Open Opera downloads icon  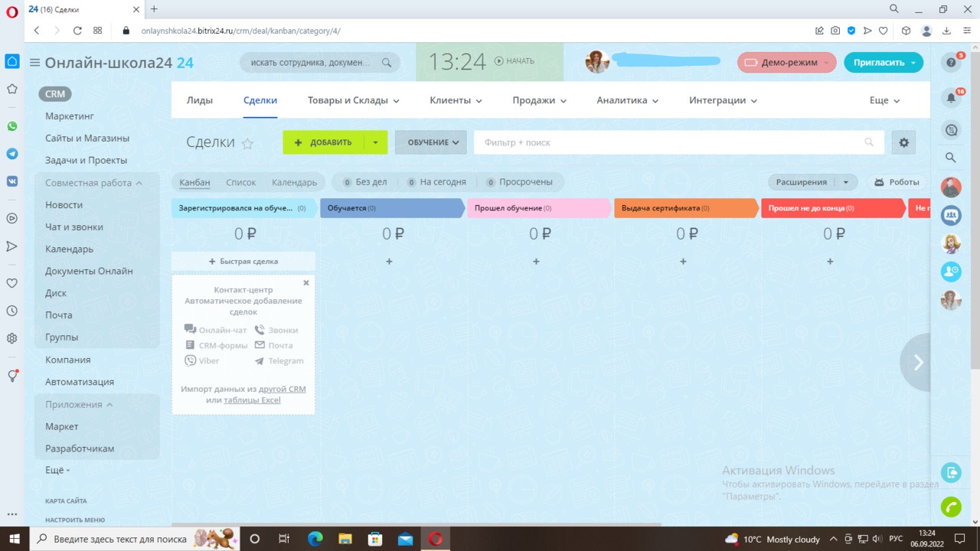pos(947,31)
